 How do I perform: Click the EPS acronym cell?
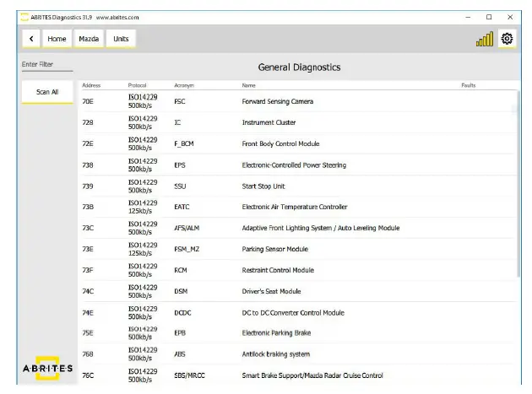(x=180, y=165)
